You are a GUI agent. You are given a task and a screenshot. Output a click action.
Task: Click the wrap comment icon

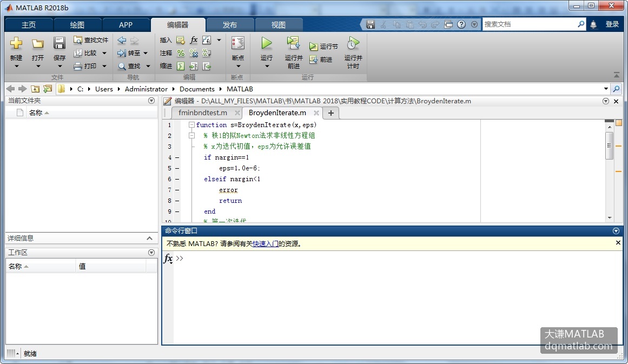(x=207, y=53)
